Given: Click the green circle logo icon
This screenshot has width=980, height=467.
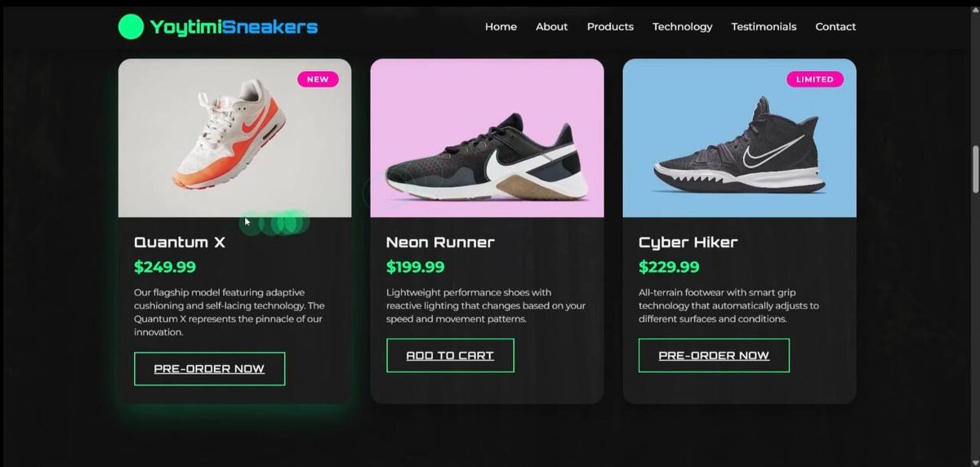Looking at the screenshot, I should 131,27.
